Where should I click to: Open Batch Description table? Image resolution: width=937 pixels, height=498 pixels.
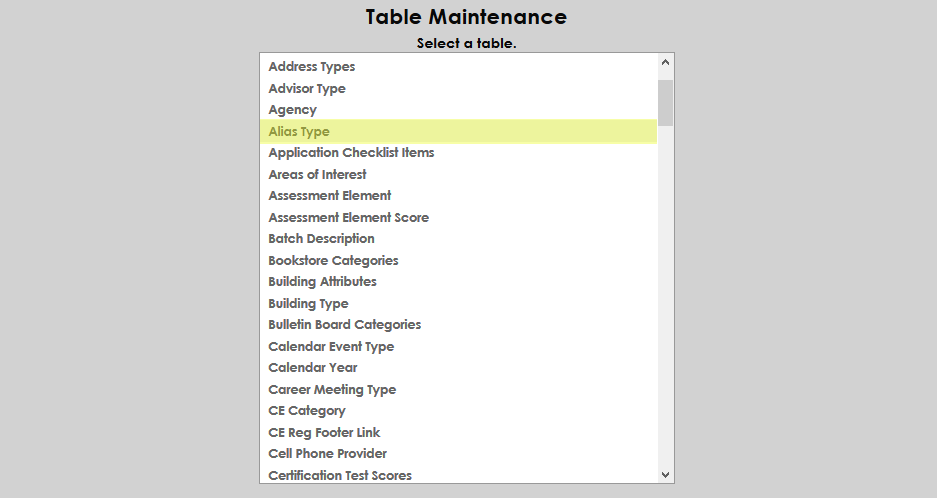[x=321, y=239]
